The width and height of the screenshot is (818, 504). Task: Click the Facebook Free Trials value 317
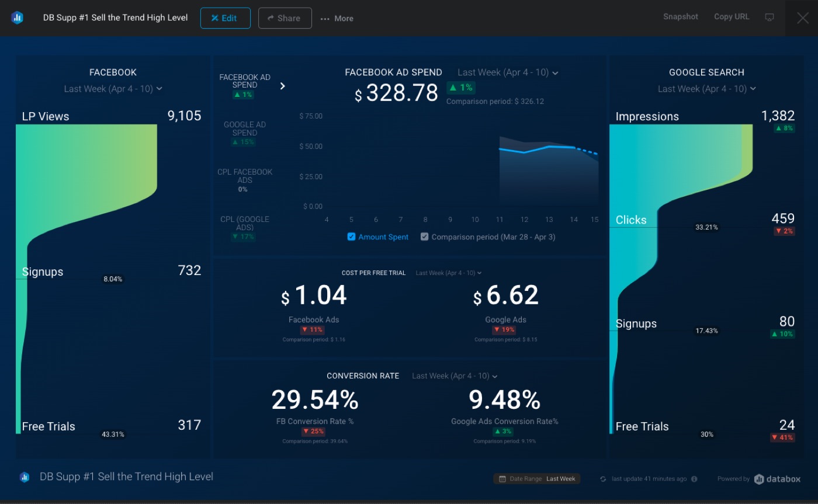[189, 425]
